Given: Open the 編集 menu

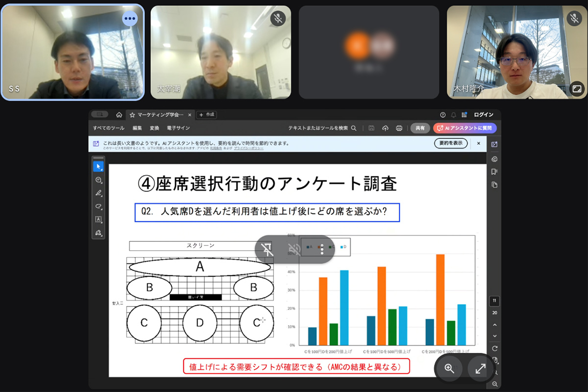Looking at the screenshot, I should (137, 128).
